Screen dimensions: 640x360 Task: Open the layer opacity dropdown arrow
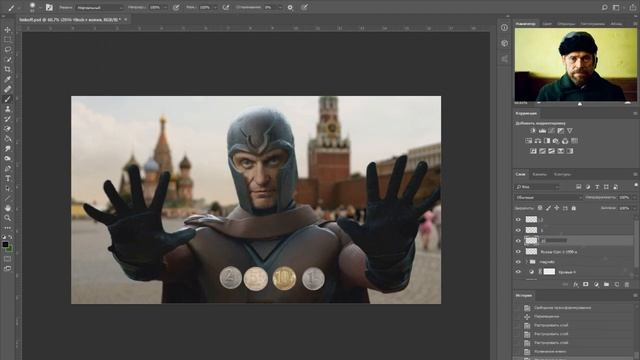point(633,198)
